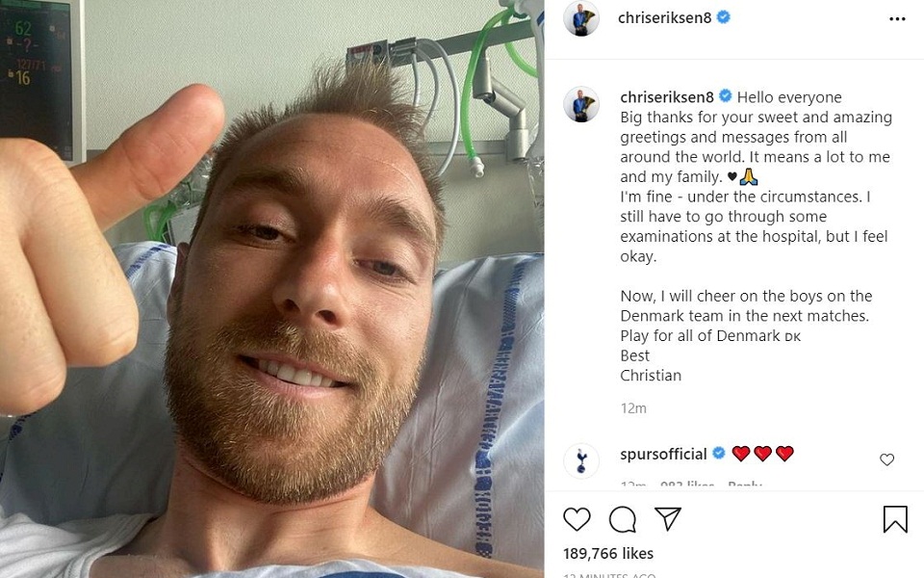Save the post with the bookmark icon
Image resolution: width=924 pixels, height=578 pixels.
[x=894, y=519]
